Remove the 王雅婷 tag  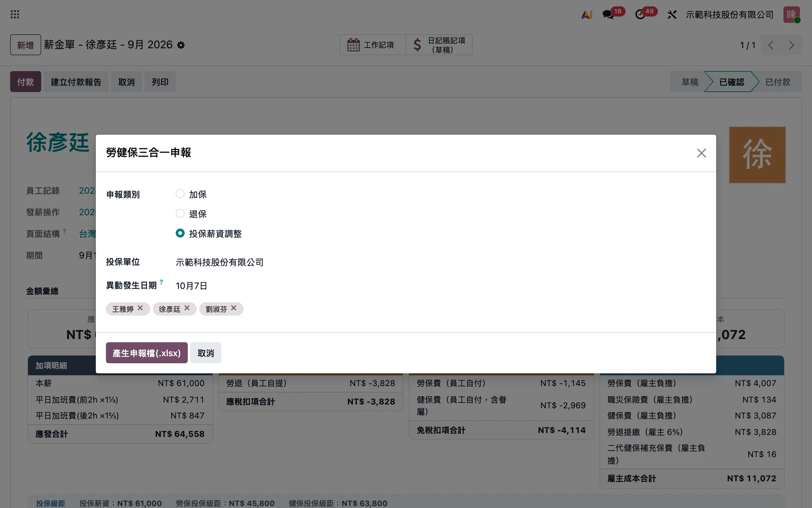point(140,308)
